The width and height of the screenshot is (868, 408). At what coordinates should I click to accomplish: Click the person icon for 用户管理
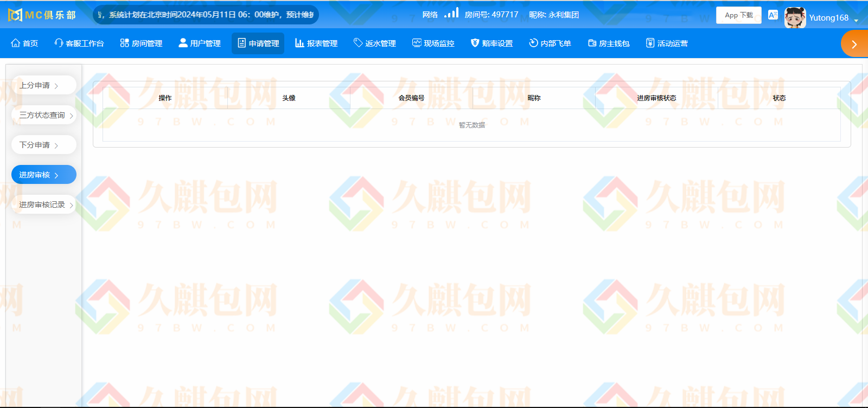pos(183,43)
